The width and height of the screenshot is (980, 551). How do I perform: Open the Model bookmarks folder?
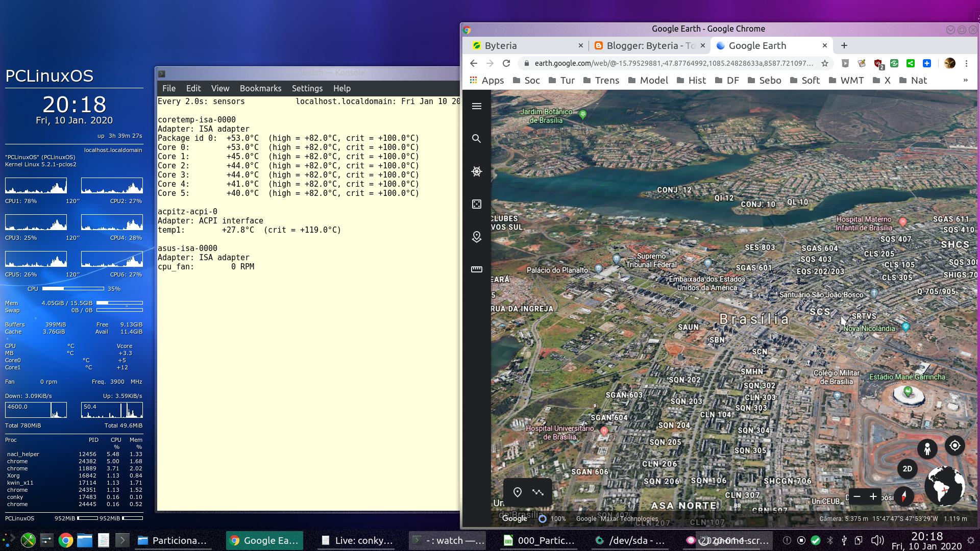pos(648,80)
